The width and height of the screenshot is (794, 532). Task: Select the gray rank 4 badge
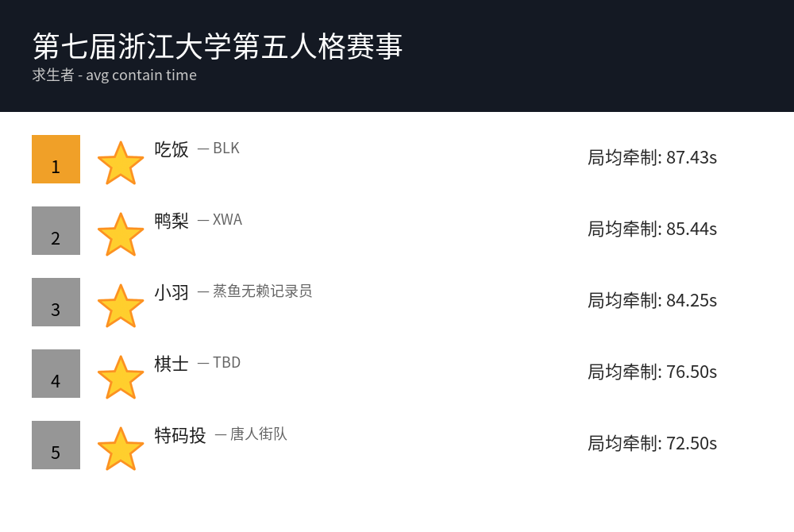56,373
